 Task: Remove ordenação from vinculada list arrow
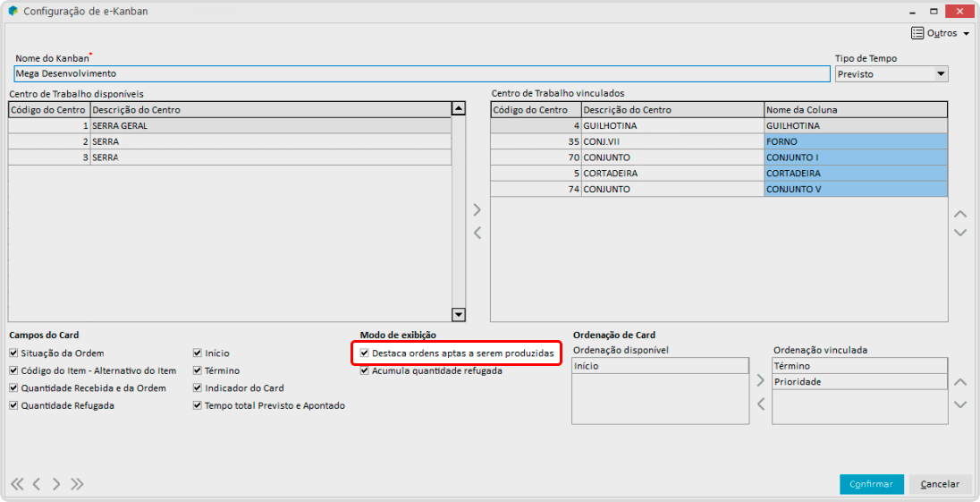(761, 404)
